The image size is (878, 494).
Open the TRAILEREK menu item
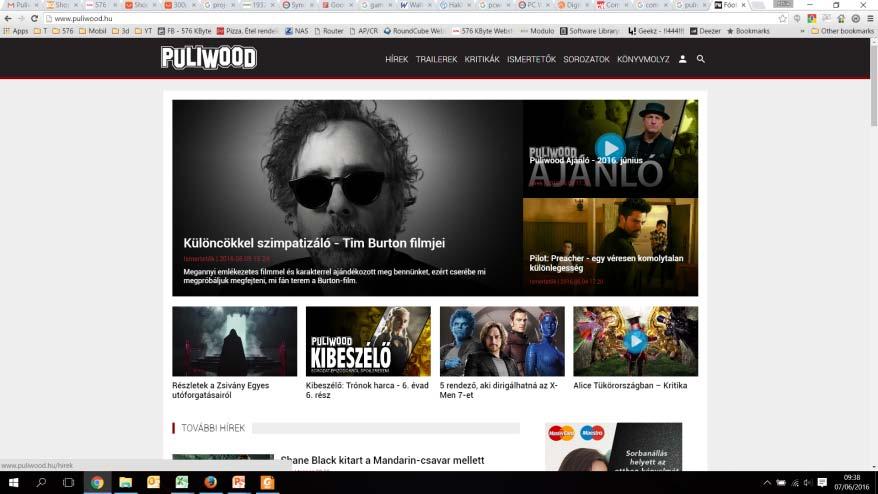click(x=436, y=59)
